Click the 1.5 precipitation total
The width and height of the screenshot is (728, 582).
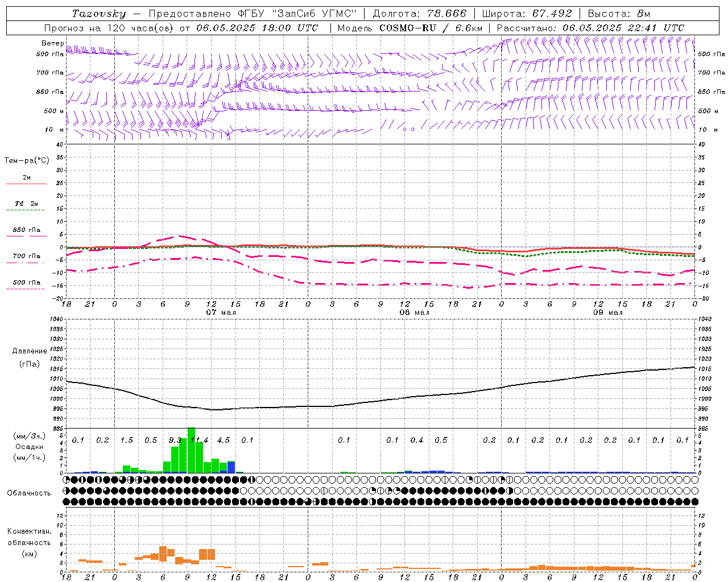point(127,440)
